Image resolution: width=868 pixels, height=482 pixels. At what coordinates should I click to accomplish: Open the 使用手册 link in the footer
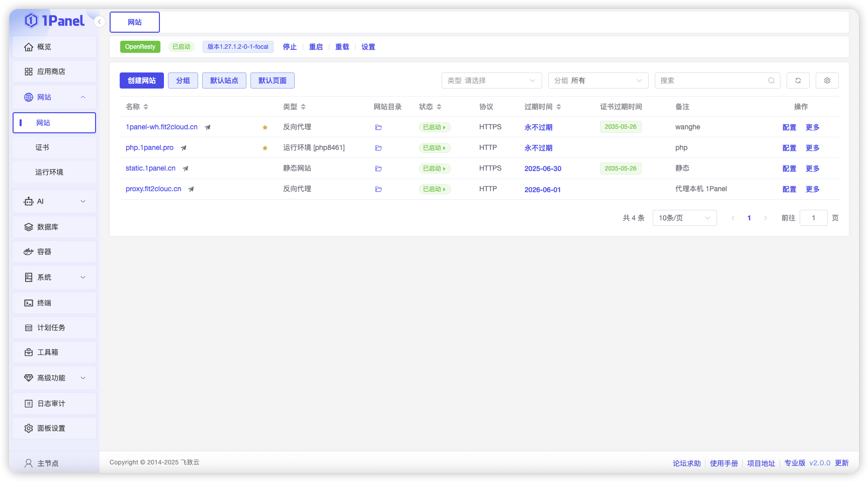click(x=724, y=463)
